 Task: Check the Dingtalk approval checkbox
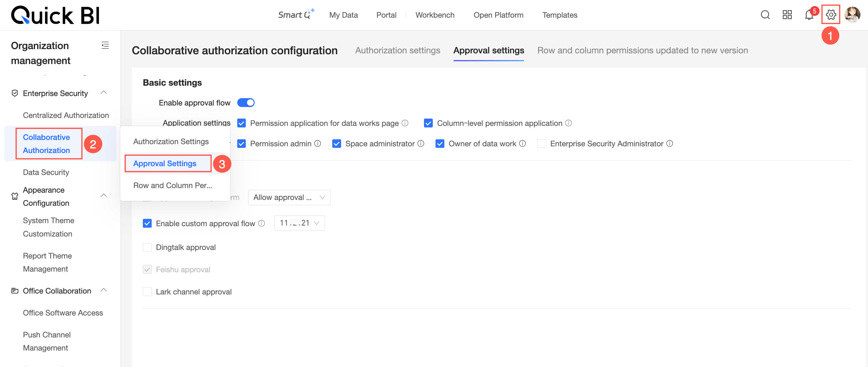pyautogui.click(x=147, y=247)
